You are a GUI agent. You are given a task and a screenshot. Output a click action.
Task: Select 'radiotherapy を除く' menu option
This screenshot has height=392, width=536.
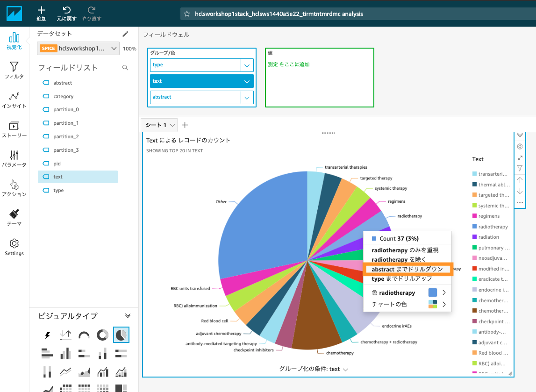tap(399, 259)
